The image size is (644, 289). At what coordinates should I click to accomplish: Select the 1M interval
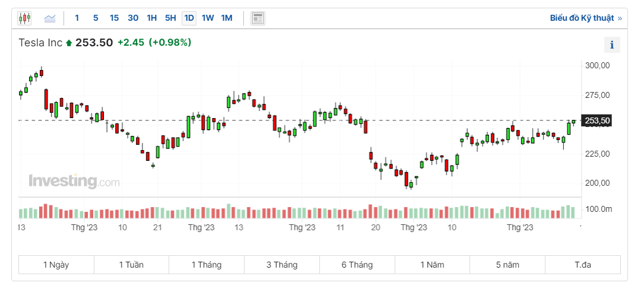(x=227, y=18)
